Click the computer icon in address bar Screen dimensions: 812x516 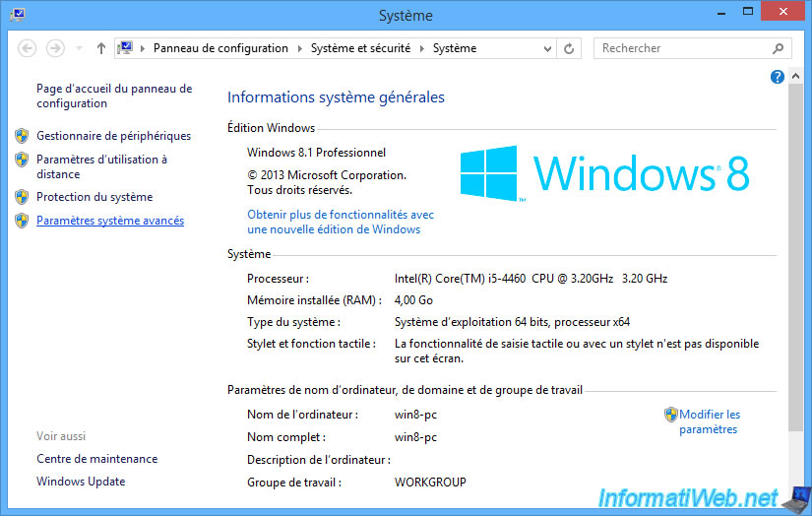125,48
